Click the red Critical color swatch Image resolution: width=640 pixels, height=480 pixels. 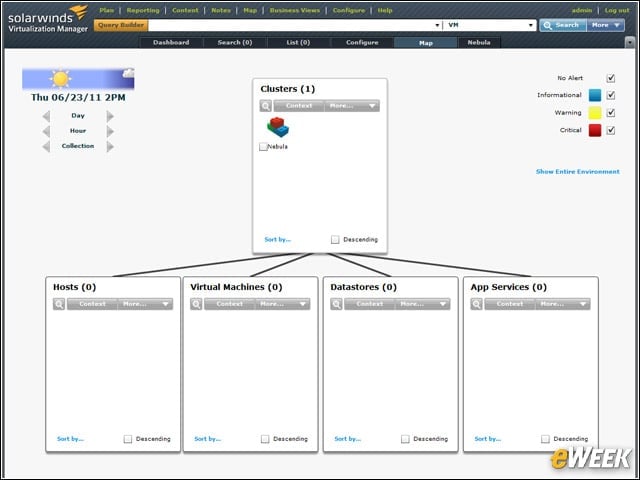click(595, 131)
